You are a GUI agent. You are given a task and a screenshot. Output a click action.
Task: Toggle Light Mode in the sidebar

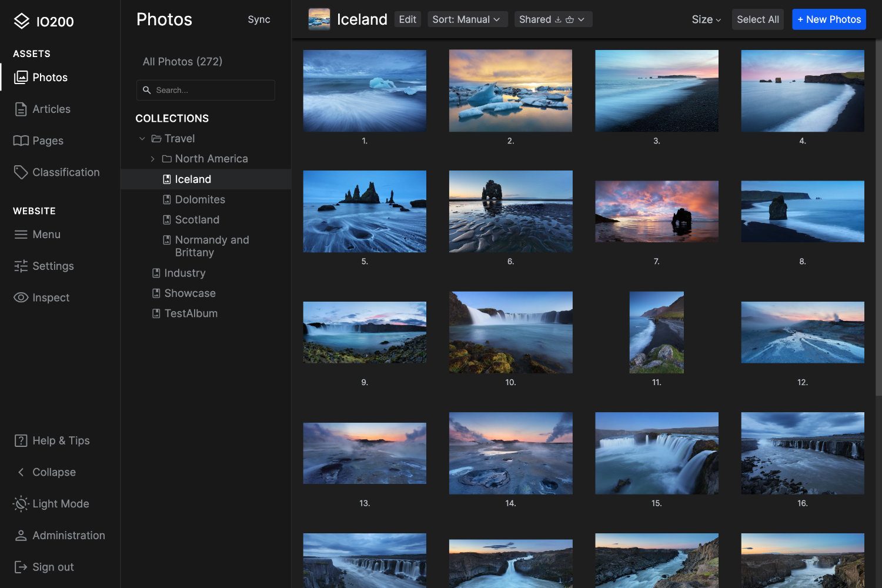[x=50, y=504]
